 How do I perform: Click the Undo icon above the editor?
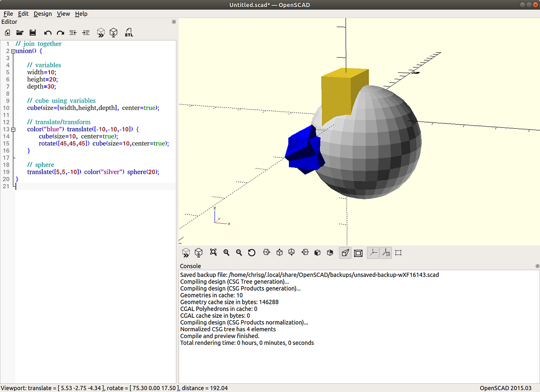point(48,32)
